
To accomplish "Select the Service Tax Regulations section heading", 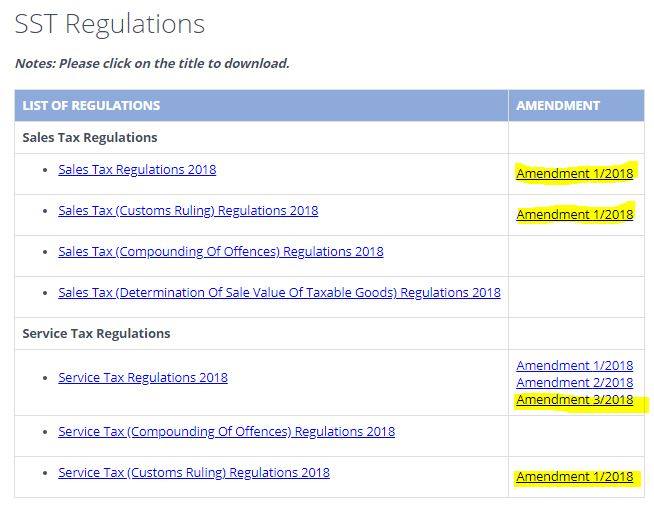I will [x=96, y=334].
